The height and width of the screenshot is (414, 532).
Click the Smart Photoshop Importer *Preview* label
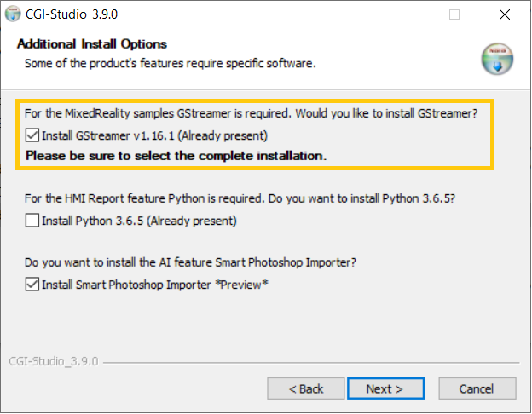pyautogui.click(x=154, y=285)
